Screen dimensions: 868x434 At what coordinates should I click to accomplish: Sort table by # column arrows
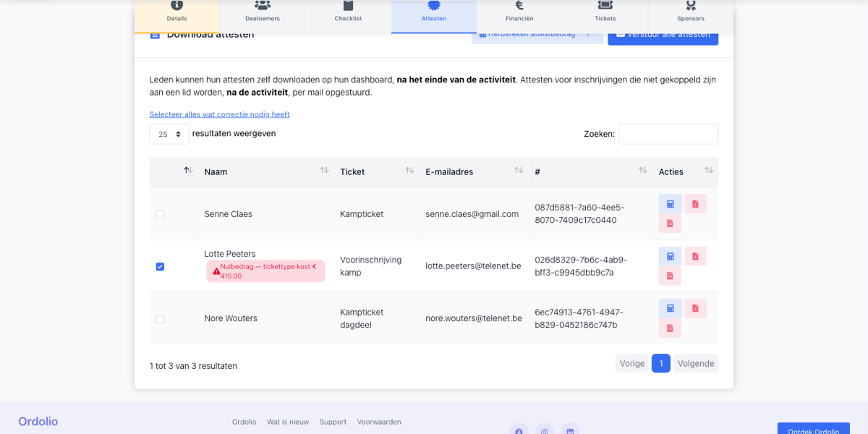(x=642, y=171)
